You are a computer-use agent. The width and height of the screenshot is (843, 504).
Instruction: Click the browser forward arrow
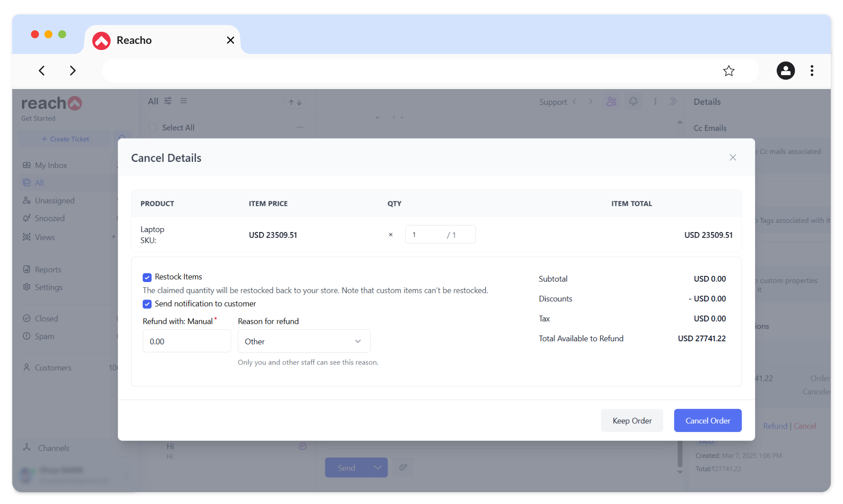click(73, 71)
